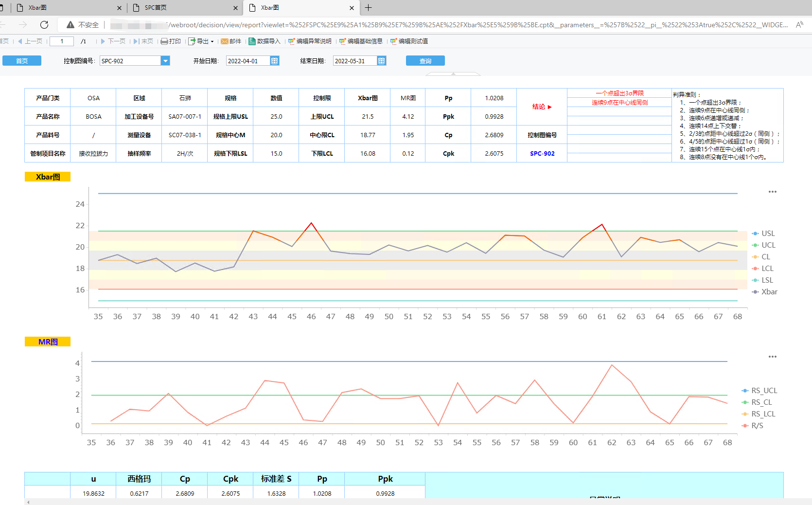Go to previous page 上一页

30,41
